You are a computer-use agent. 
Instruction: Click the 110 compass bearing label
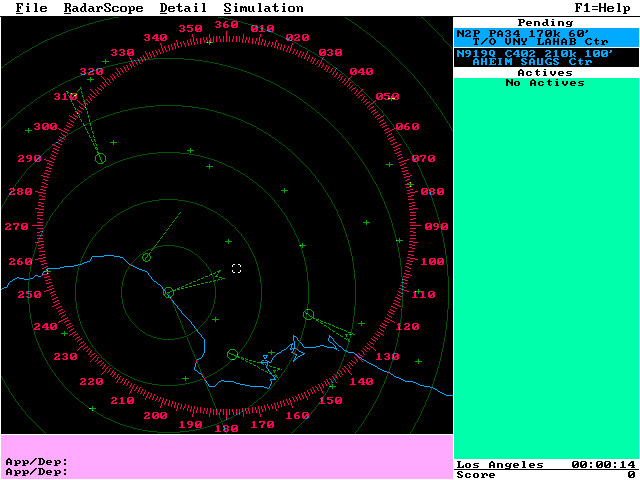(423, 294)
